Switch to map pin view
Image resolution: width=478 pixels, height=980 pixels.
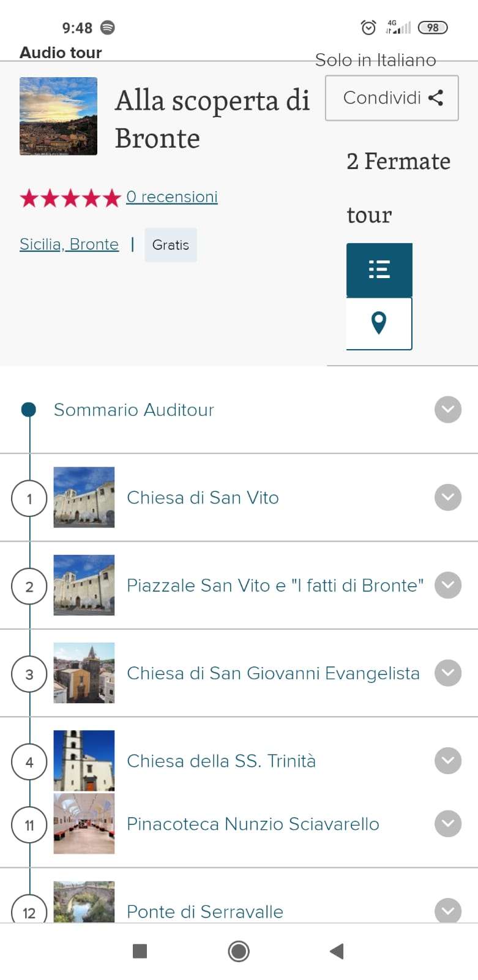pyautogui.click(x=379, y=323)
